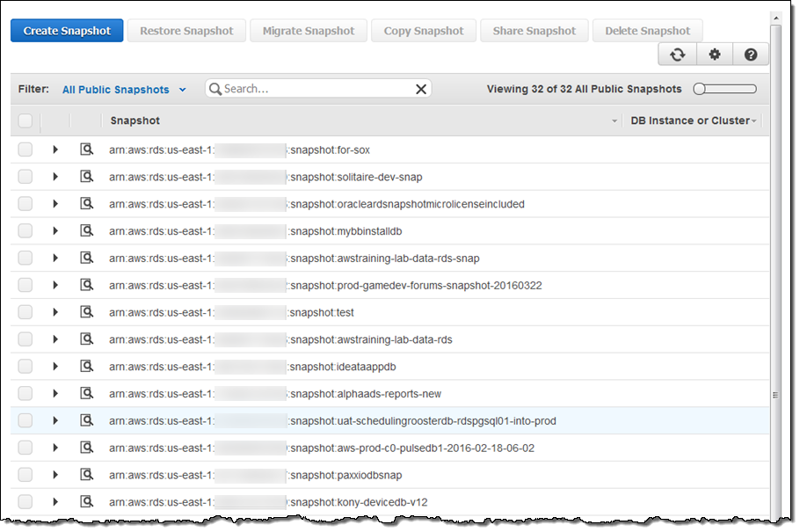Image resolution: width=800 pixels, height=532 pixels.
Task: Click the uat-schedulingroosterdb snapshot row
Action: tap(422, 421)
